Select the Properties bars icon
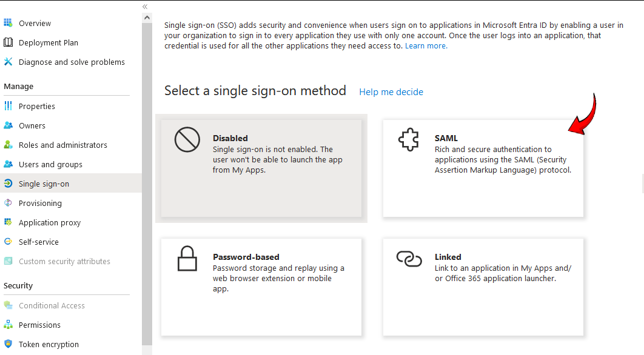Screen dimensions: 644x355 click(8, 106)
